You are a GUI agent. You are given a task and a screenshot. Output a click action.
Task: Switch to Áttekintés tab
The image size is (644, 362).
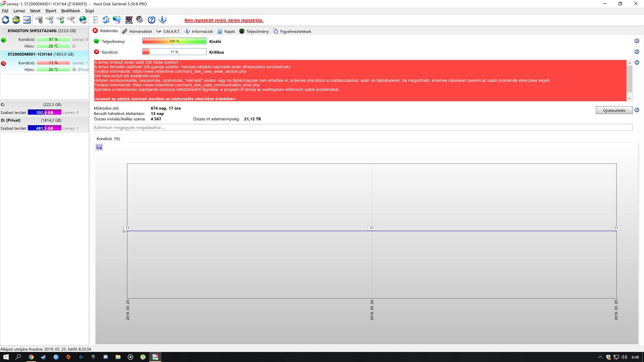(x=105, y=31)
